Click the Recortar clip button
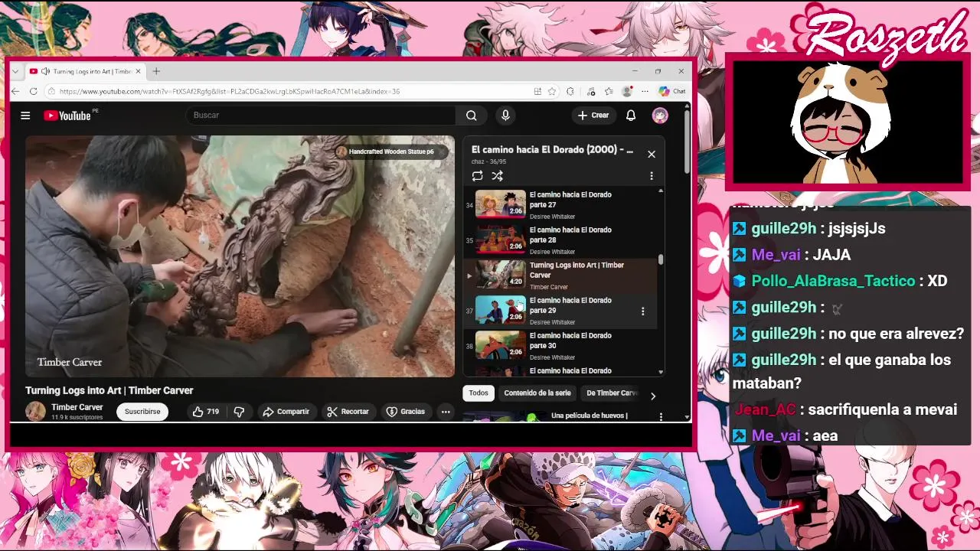 tap(348, 412)
